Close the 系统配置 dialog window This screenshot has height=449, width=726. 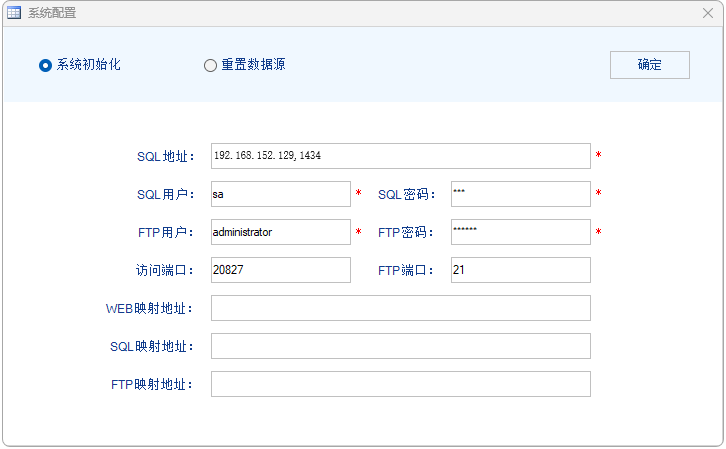(707, 13)
